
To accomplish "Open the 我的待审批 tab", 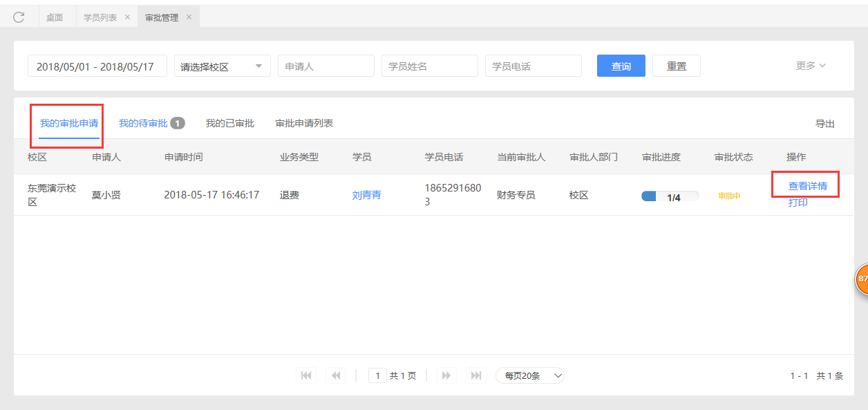I will click(x=143, y=123).
